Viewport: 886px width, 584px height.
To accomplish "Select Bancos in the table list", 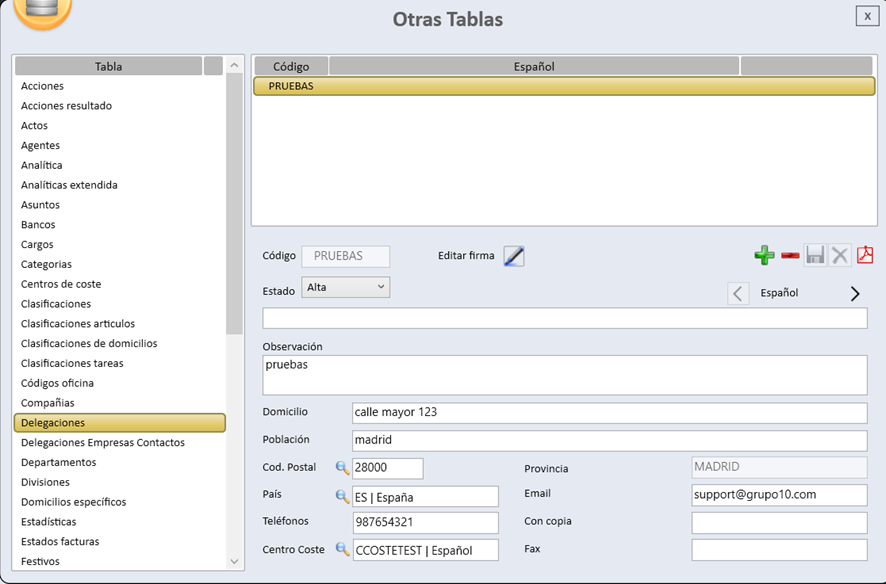I will click(38, 225).
